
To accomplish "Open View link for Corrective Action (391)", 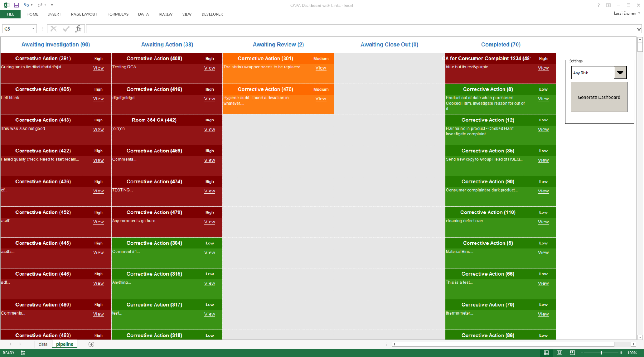I will click(x=98, y=68).
